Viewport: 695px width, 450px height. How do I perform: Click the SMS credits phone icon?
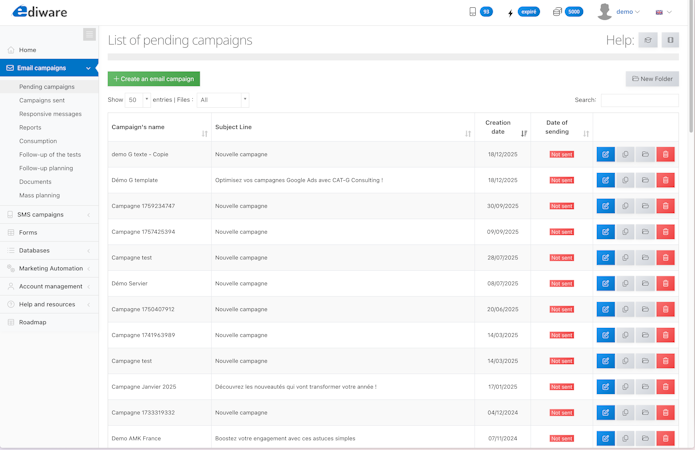(x=473, y=12)
